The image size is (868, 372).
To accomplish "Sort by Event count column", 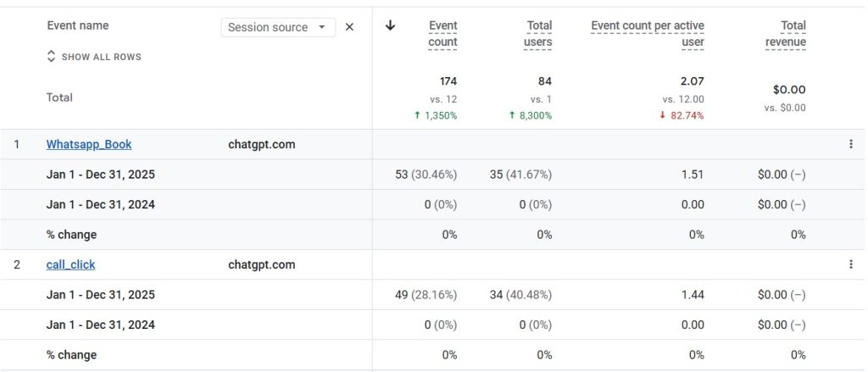I will 442,34.
